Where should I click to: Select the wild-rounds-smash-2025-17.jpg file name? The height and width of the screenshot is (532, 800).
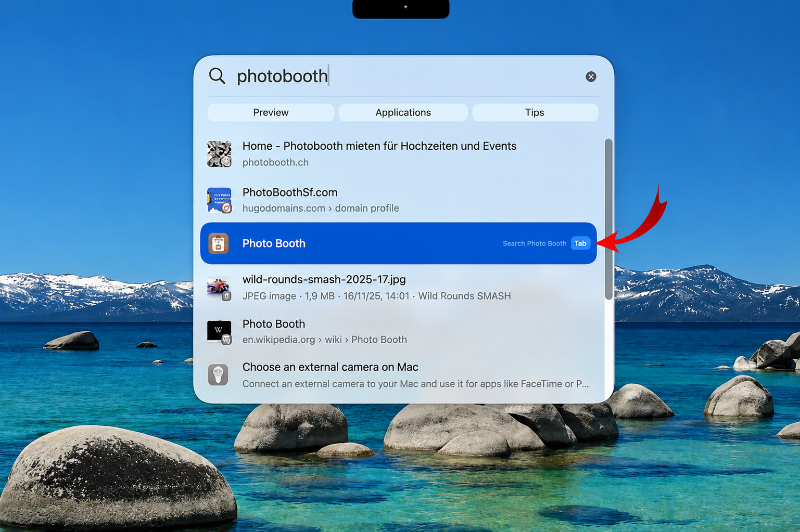click(324, 280)
